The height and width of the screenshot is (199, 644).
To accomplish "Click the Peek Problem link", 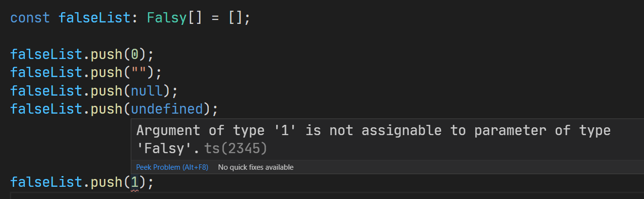I will [172, 167].
